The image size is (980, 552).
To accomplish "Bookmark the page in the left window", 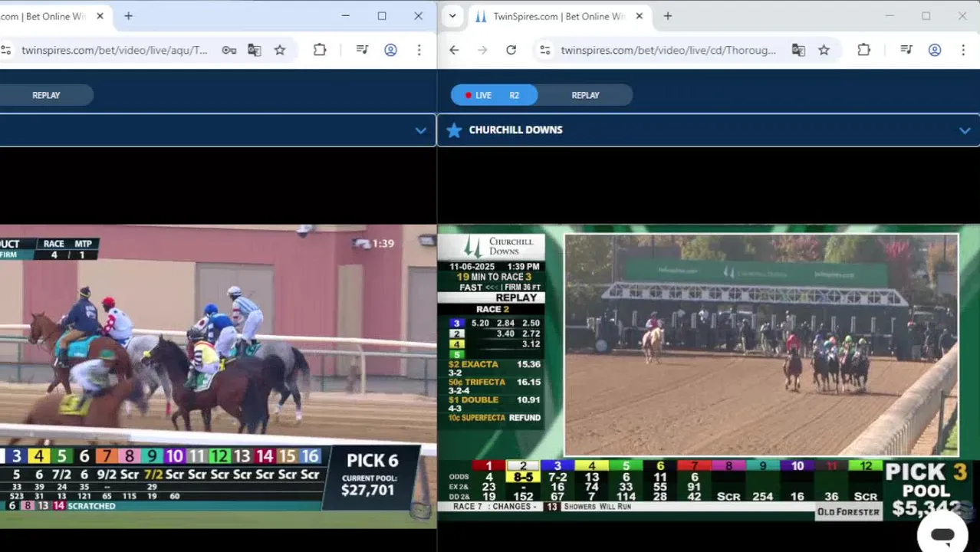I will (280, 50).
